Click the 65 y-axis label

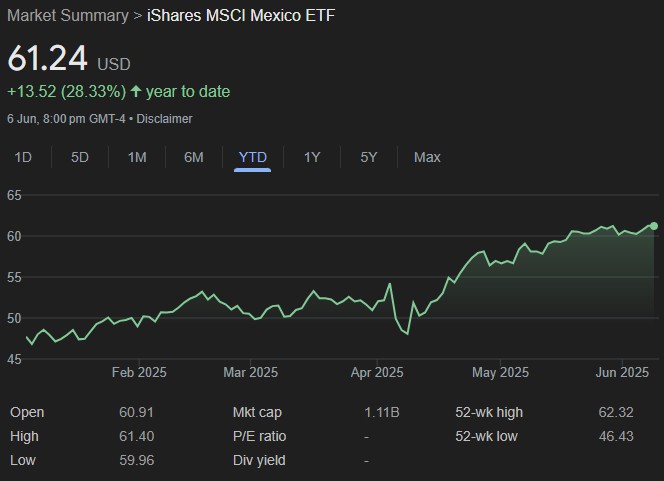(x=14, y=196)
